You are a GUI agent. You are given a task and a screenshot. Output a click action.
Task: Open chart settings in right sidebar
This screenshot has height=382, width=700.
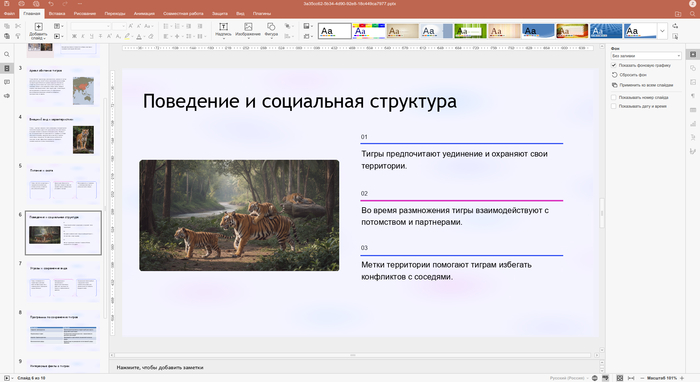693,124
